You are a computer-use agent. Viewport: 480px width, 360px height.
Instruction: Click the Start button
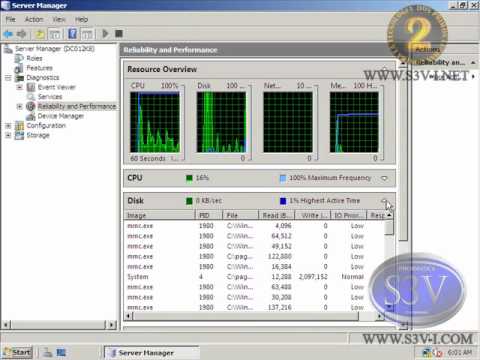pos(17,352)
